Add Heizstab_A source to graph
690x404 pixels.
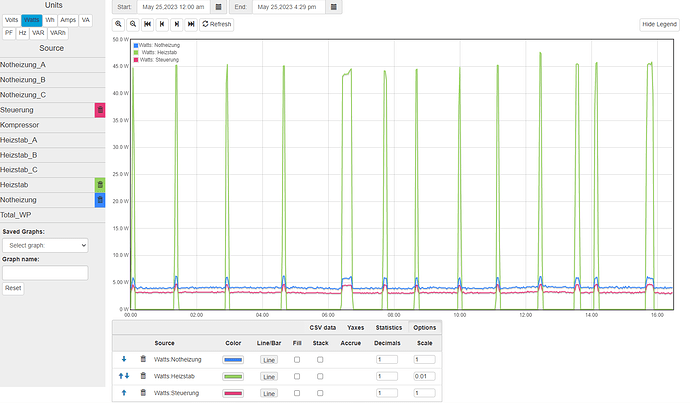[x=52, y=140]
